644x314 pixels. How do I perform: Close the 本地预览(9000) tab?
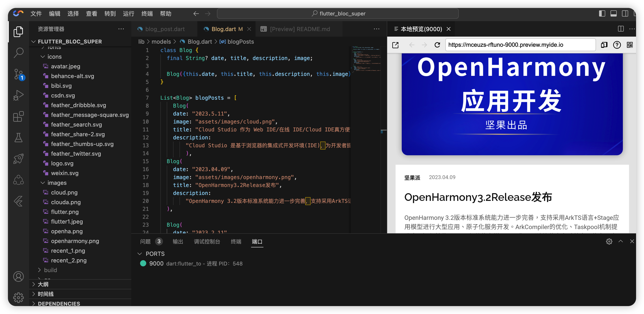pyautogui.click(x=448, y=29)
